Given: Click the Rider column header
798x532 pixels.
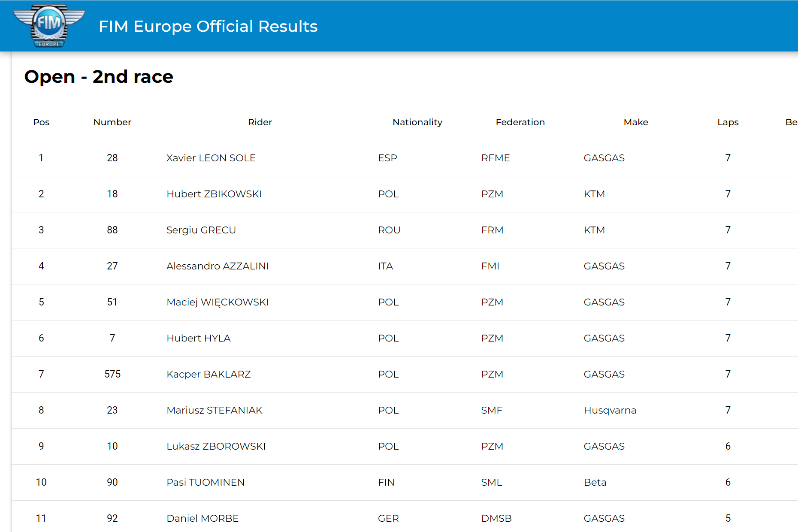Looking at the screenshot, I should (x=260, y=122).
